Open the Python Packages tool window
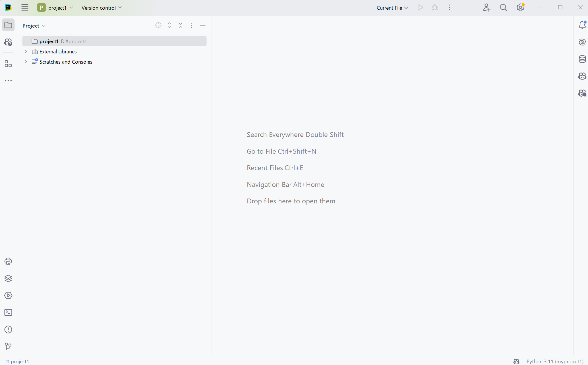 pyautogui.click(x=8, y=278)
